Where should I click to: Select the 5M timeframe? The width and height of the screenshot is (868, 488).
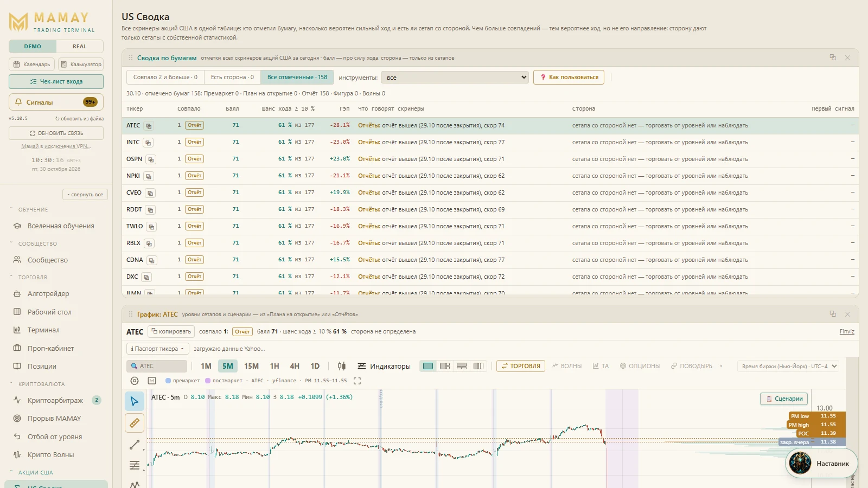pos(228,366)
